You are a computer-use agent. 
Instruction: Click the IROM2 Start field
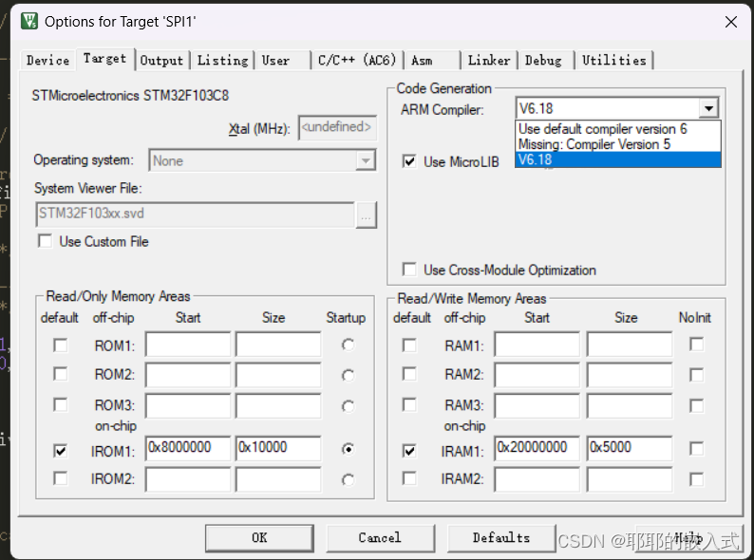tap(188, 479)
